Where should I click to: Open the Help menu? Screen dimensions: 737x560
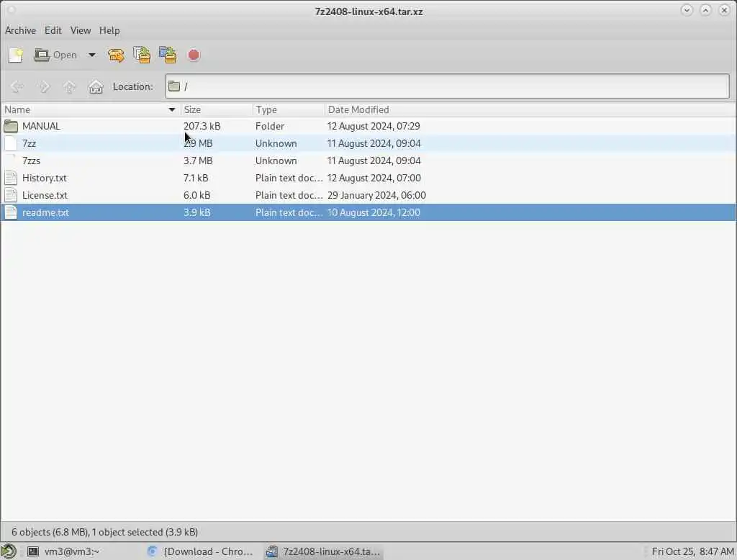tap(109, 30)
